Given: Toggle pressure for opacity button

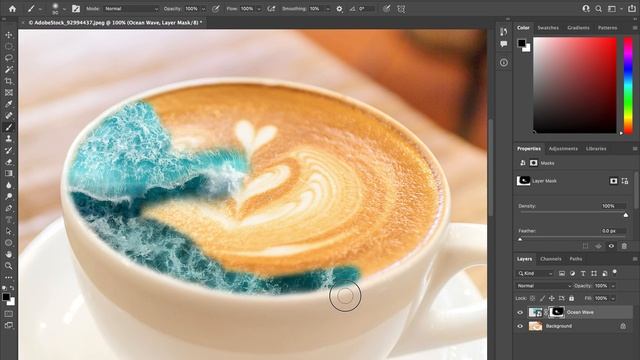Looking at the screenshot, I should pos(216,9).
